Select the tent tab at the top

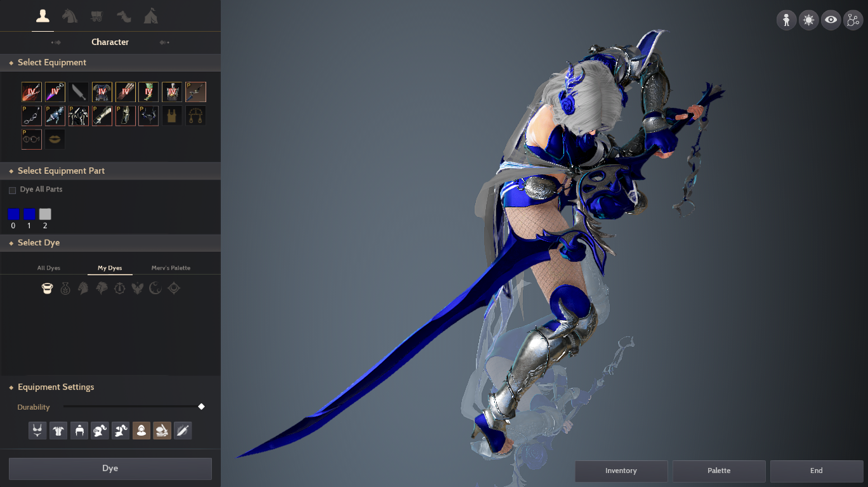[150, 15]
